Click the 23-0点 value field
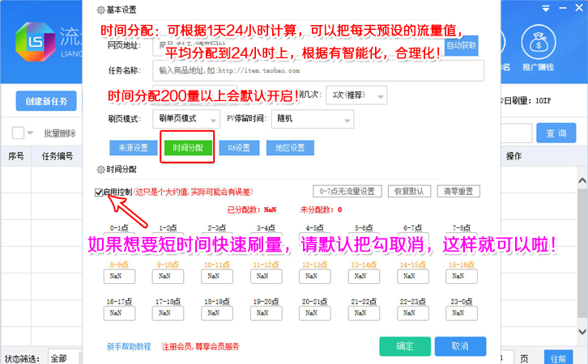The image size is (588, 364). pyautogui.click(x=462, y=313)
